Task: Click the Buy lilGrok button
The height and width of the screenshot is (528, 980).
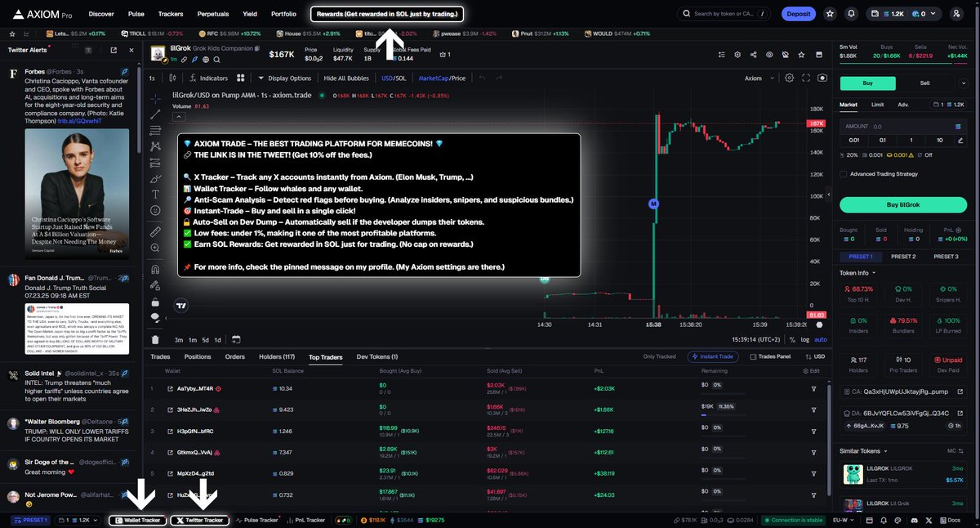Action: pos(903,204)
